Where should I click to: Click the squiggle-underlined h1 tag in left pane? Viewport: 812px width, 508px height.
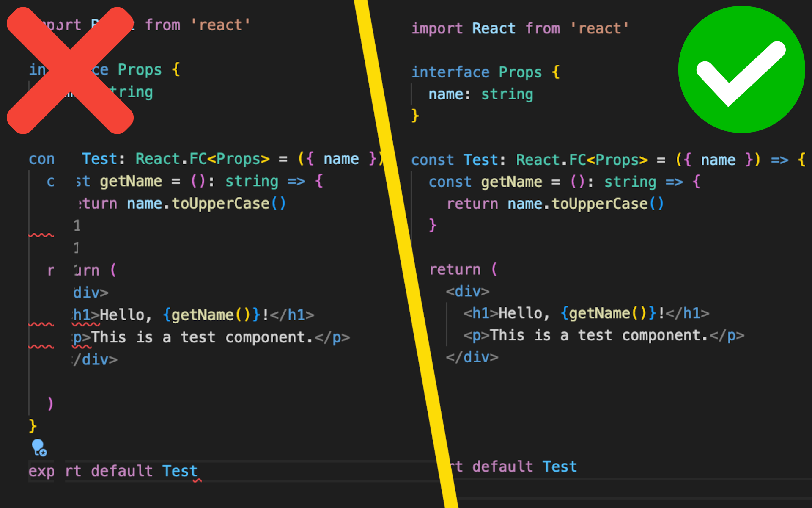coord(82,315)
